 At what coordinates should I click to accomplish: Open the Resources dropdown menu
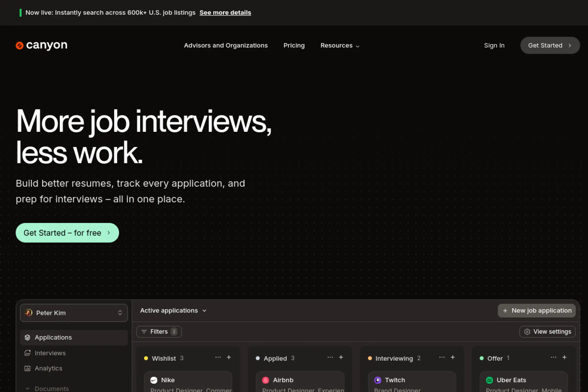point(340,46)
